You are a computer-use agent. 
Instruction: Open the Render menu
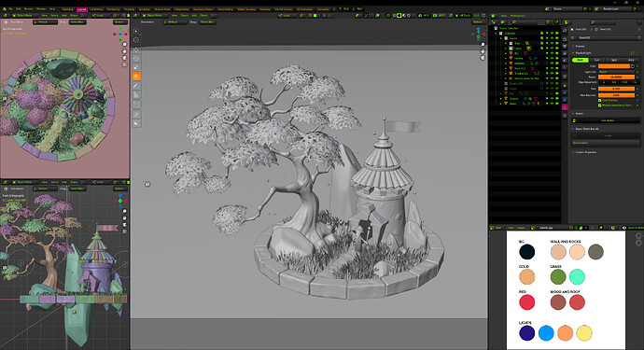point(29,8)
